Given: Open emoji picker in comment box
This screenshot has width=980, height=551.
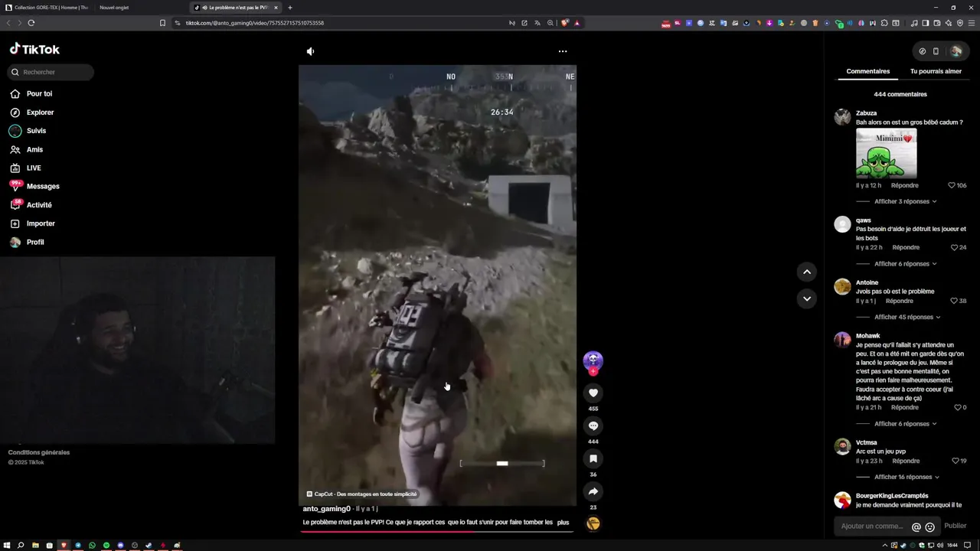Looking at the screenshot, I should pos(929,527).
